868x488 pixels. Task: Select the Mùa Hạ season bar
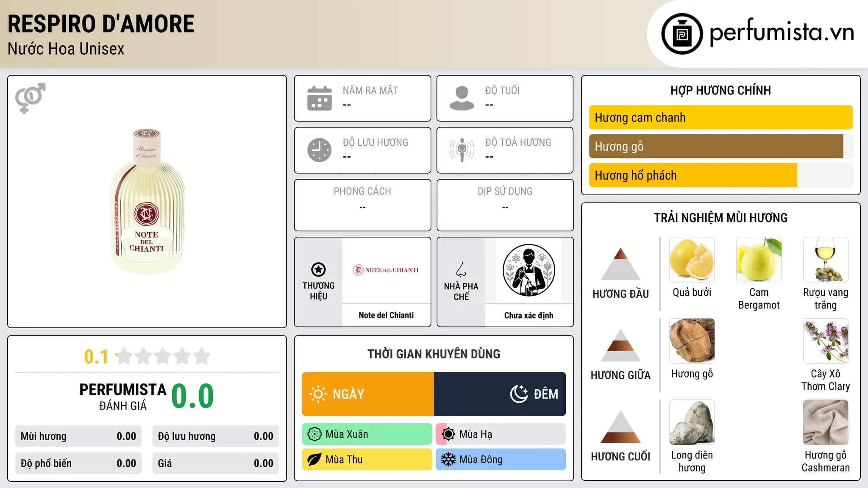click(x=501, y=434)
